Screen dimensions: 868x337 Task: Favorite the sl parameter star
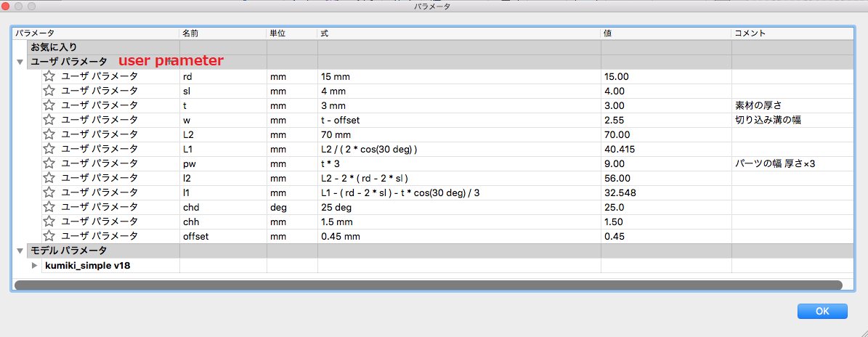[49, 91]
